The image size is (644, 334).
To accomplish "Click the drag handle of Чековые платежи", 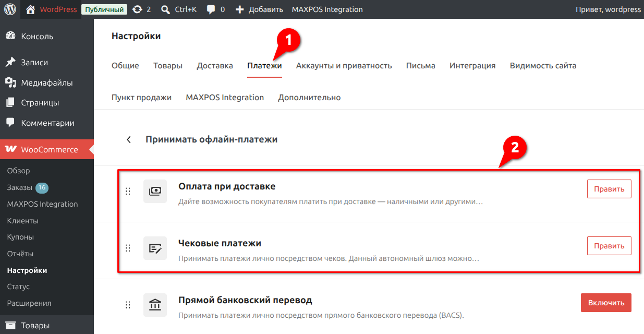I will coord(128,248).
